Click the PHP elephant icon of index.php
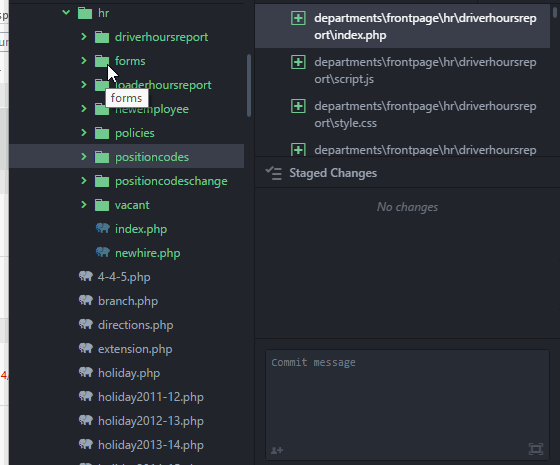The image size is (560, 465). tap(103, 228)
